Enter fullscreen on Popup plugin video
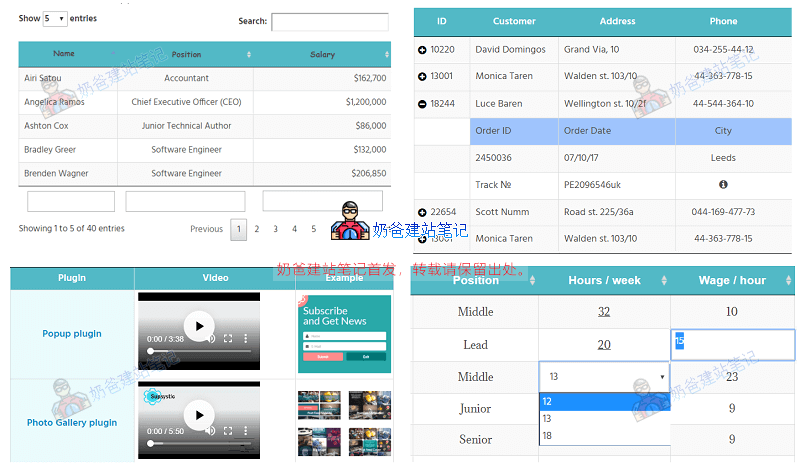Viewport: 800px width, 465px height. coord(228,339)
